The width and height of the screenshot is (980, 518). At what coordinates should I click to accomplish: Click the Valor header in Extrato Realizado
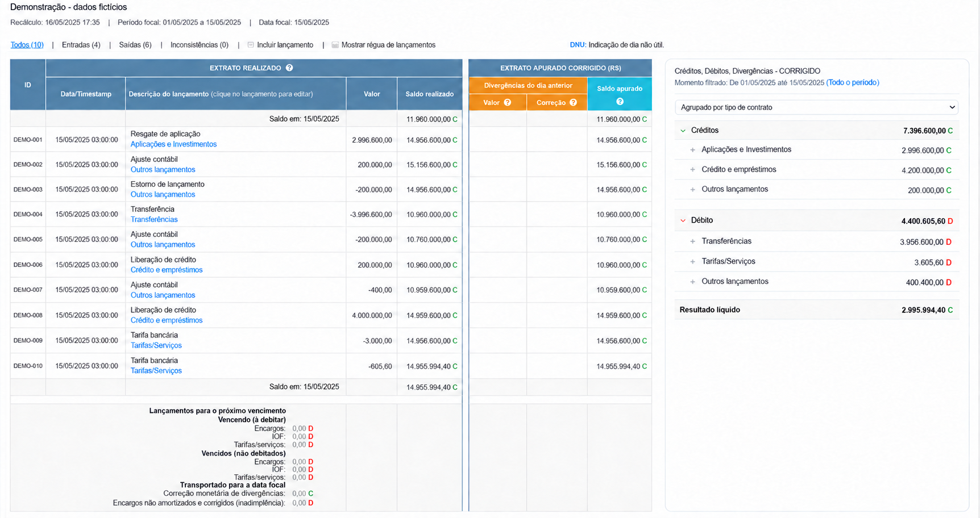point(372,94)
